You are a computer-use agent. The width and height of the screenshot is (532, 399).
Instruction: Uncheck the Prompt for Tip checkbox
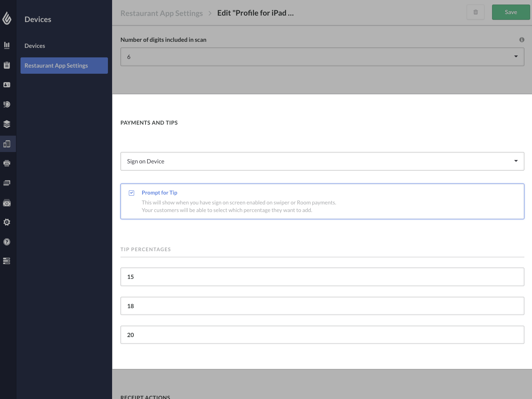tap(131, 193)
